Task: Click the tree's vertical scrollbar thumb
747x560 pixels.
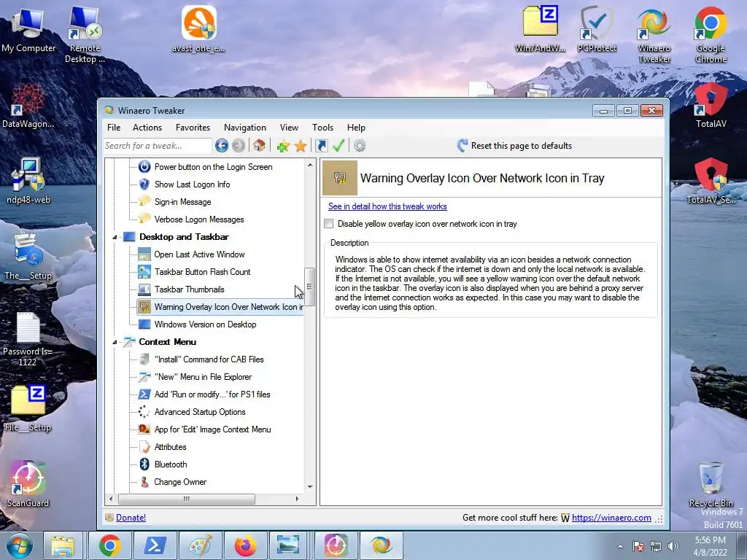Action: pos(309,287)
